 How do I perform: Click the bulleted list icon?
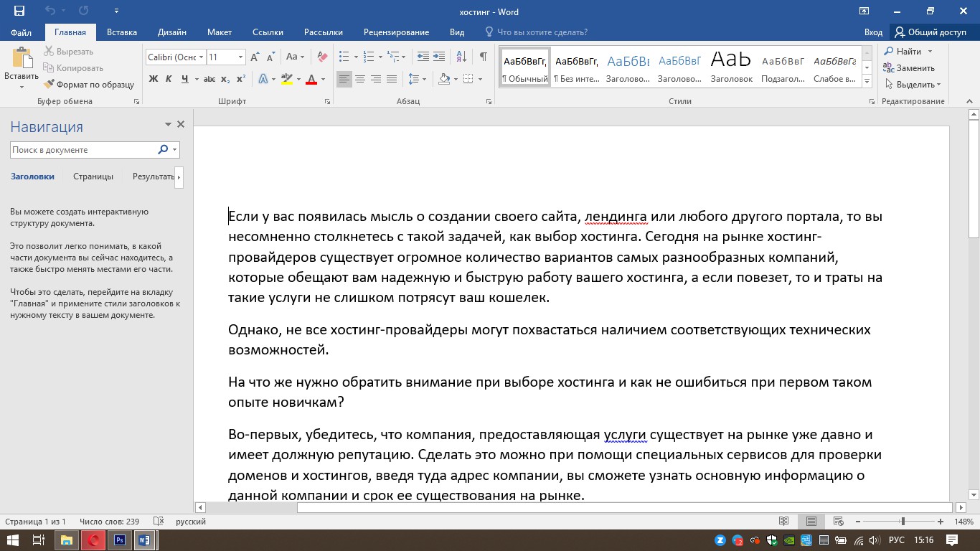(x=344, y=57)
